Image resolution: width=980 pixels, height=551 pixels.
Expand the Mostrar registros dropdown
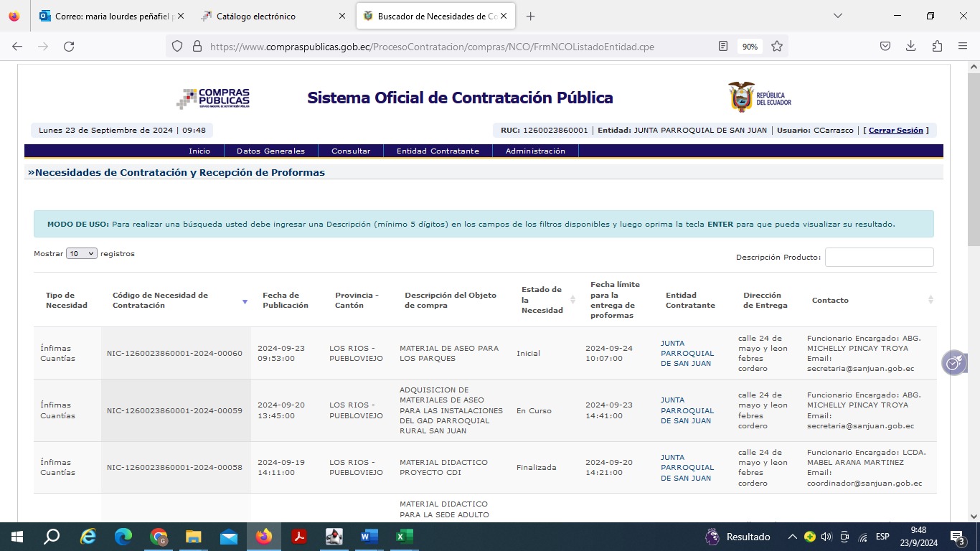[x=81, y=253]
